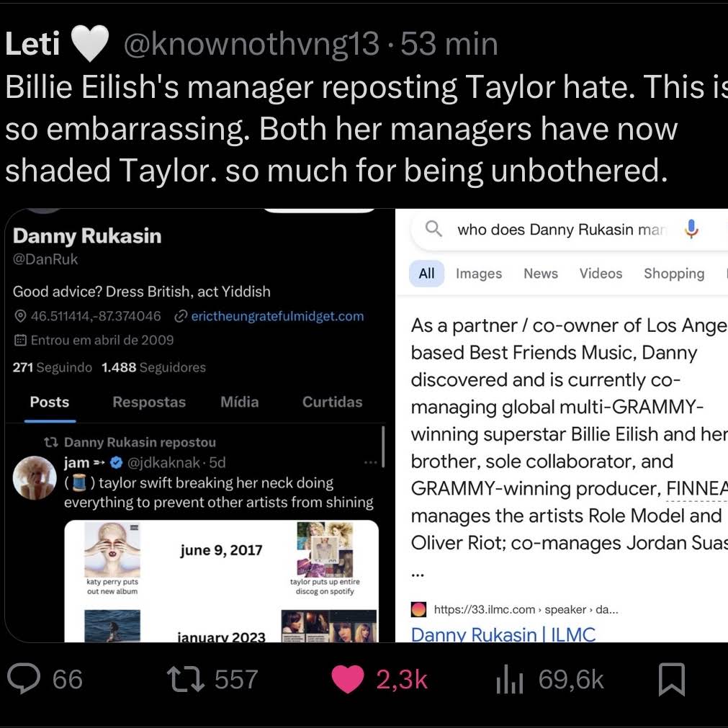
Task: Click jam's profile avatar thumbnail
Action: pyautogui.click(x=35, y=476)
